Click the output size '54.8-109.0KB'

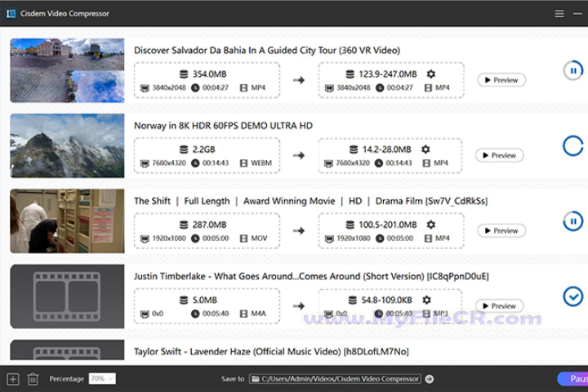pyautogui.click(x=386, y=300)
